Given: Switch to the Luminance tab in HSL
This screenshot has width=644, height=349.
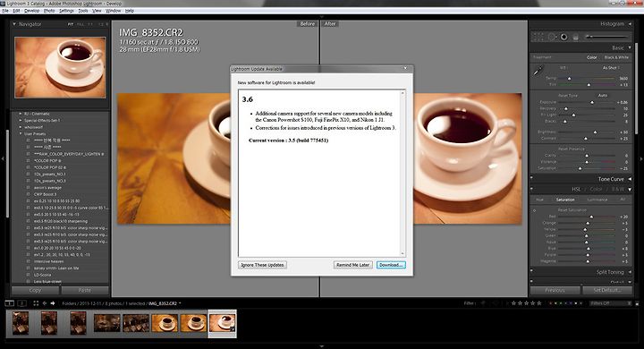Looking at the screenshot, I should pyautogui.click(x=597, y=200).
